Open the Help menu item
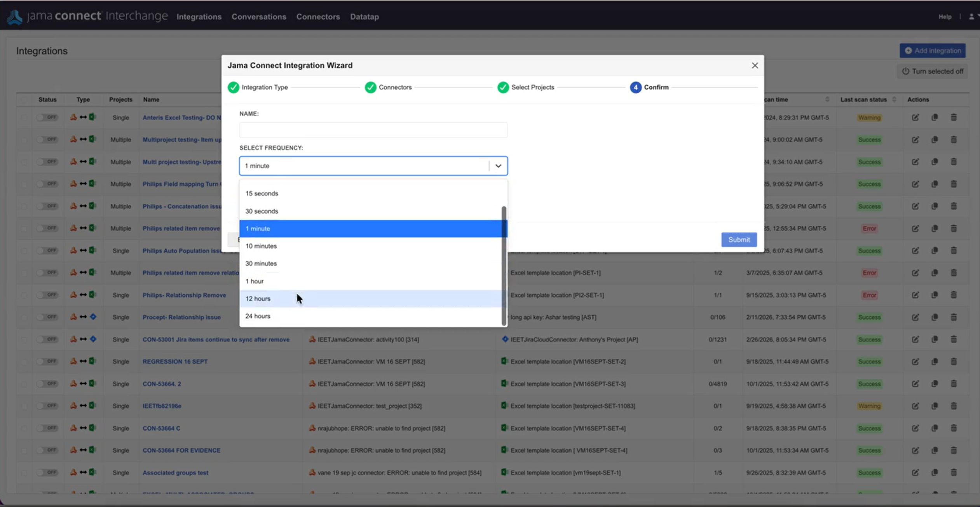Screen dimensions: 980x507 [945, 17]
